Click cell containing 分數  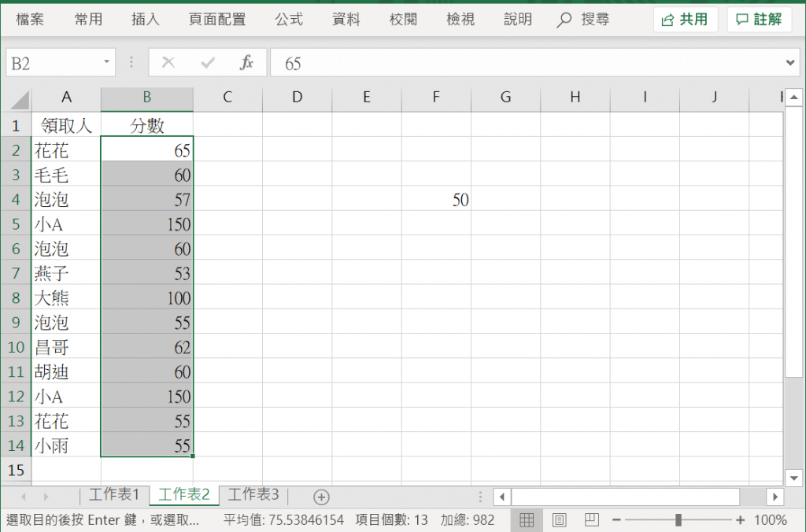click(147, 125)
